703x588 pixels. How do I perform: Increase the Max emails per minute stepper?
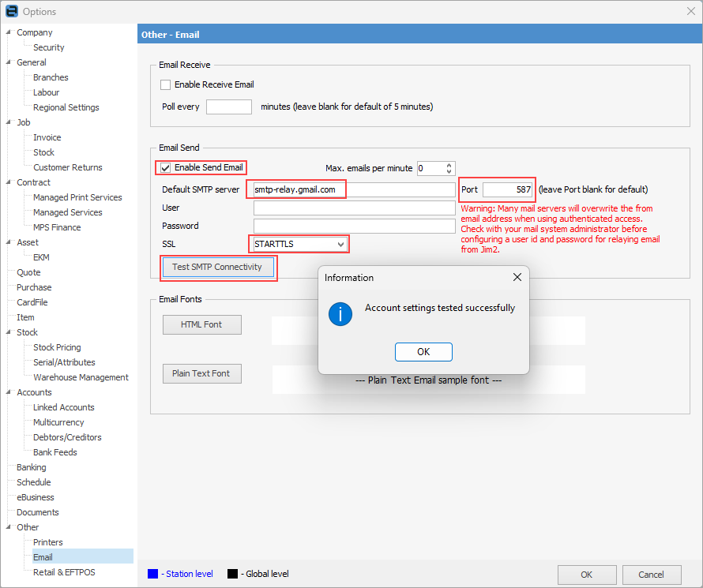coord(449,165)
